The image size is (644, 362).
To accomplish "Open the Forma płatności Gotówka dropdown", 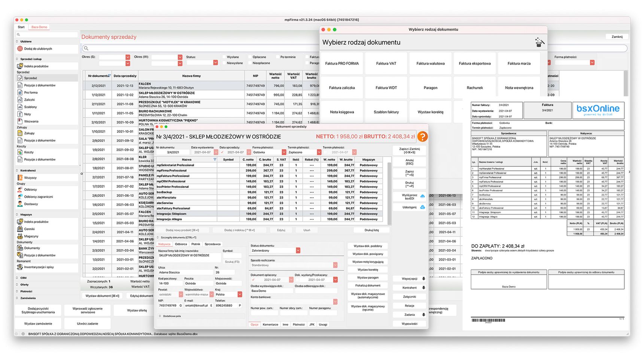I will (x=284, y=152).
